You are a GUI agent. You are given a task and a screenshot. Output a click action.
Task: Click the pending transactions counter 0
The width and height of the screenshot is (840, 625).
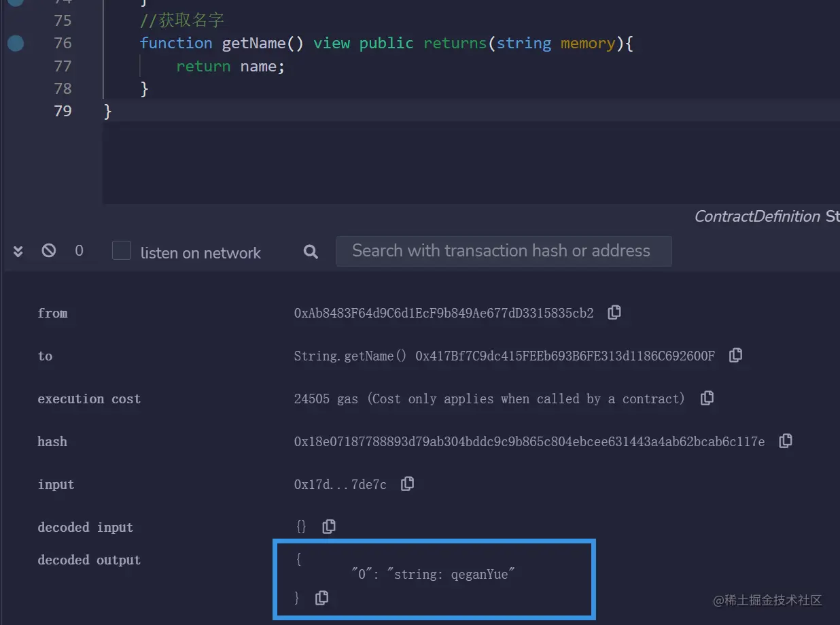[79, 251]
